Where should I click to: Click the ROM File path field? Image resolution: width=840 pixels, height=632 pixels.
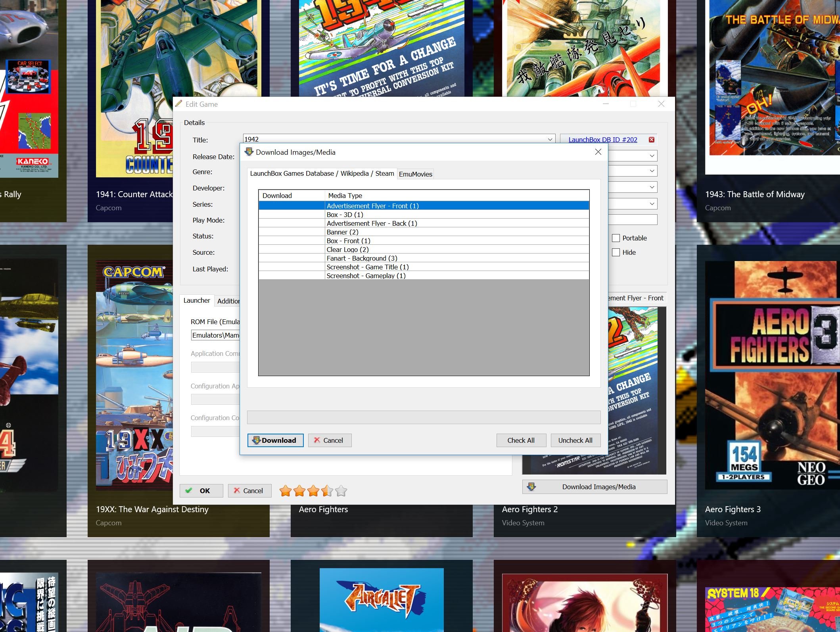[215, 335]
